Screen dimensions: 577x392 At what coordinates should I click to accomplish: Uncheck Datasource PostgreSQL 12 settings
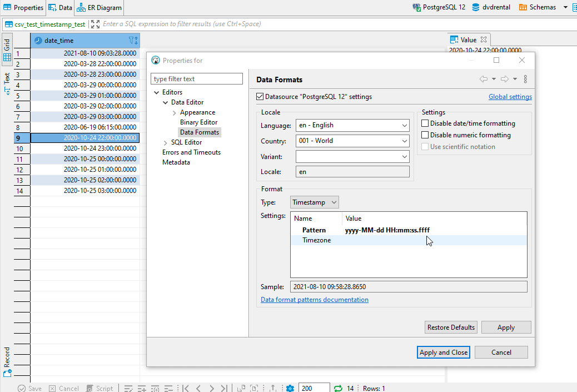(260, 96)
